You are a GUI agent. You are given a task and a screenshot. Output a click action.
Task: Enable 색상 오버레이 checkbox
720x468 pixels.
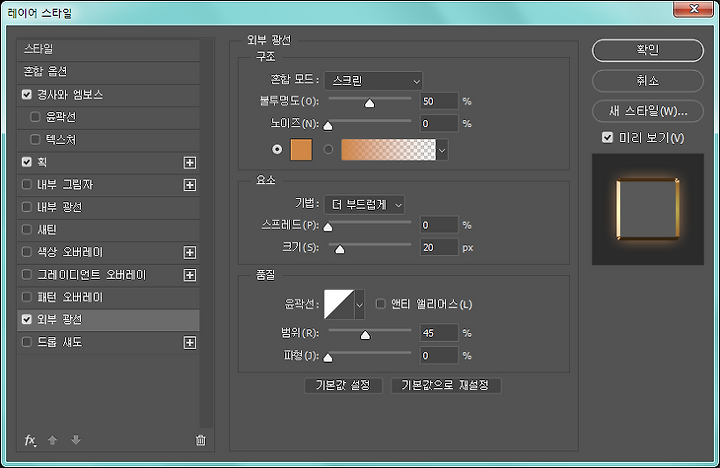coord(27,252)
